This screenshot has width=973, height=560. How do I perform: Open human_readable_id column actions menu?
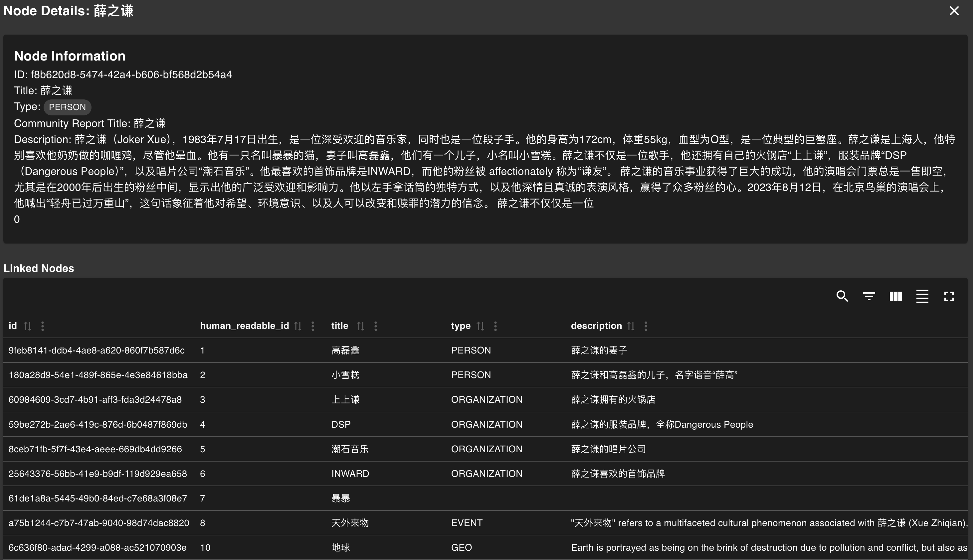pos(313,326)
